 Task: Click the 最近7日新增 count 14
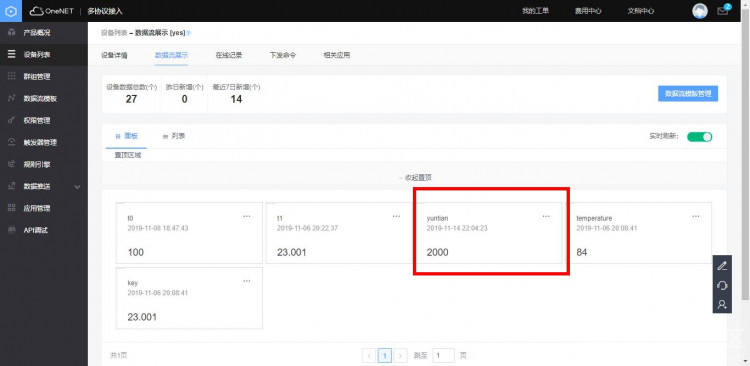(236, 99)
